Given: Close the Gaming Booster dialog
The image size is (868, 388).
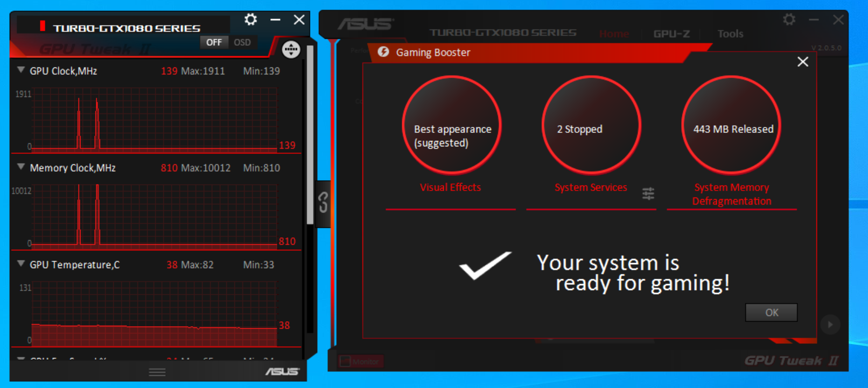Looking at the screenshot, I should (803, 62).
